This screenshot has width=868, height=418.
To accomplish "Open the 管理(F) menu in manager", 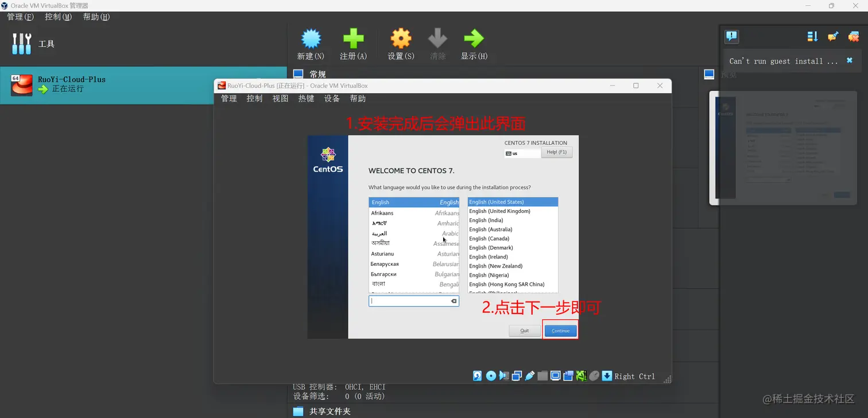I will coord(20,17).
